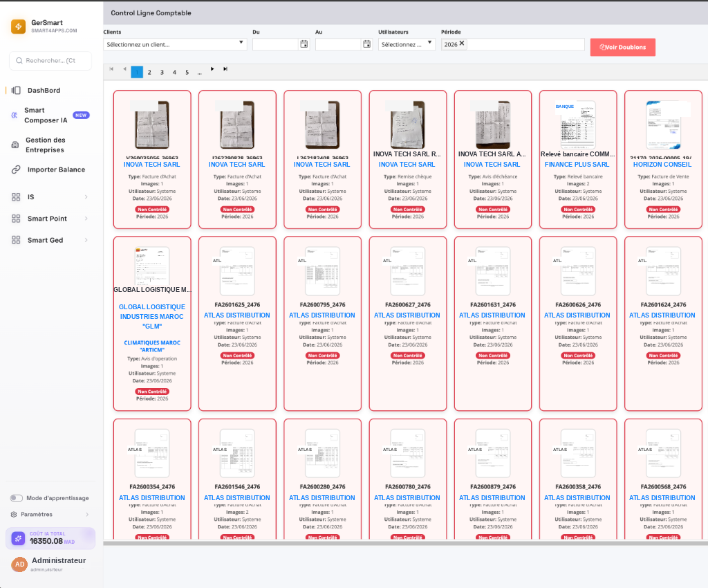Open GLOBAL LOGISTIQUE INDUSTRIES MAROC link

[152, 317]
